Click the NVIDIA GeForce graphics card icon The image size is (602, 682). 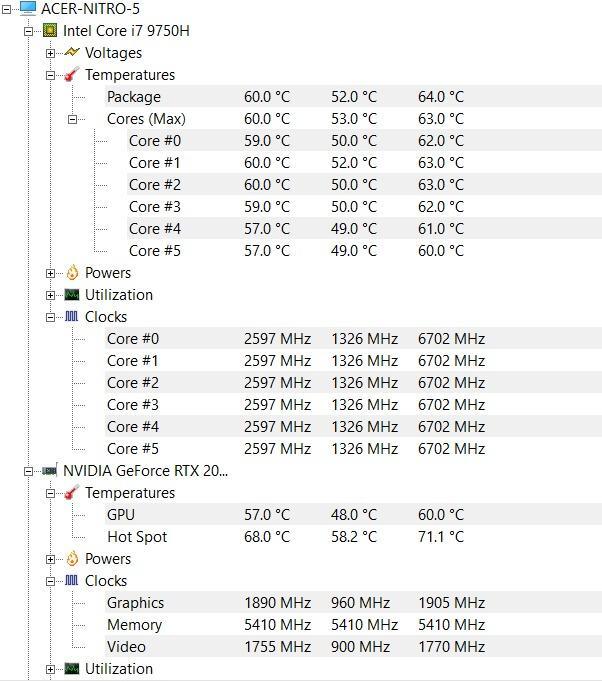[50, 471]
